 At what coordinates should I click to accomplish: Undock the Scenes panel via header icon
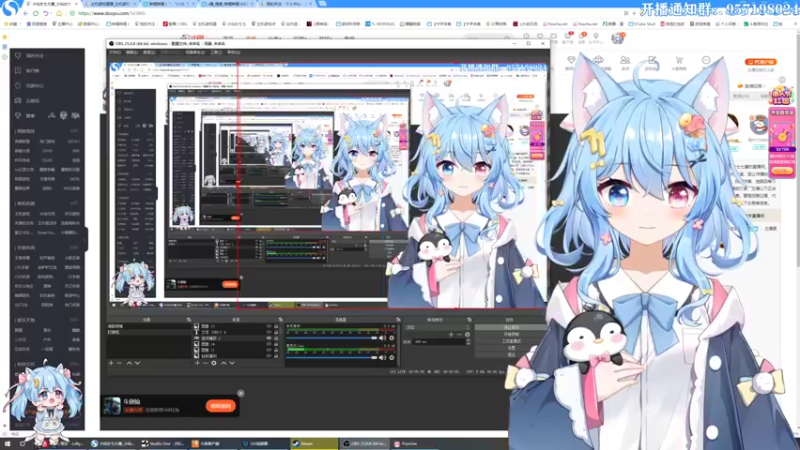tap(188, 319)
